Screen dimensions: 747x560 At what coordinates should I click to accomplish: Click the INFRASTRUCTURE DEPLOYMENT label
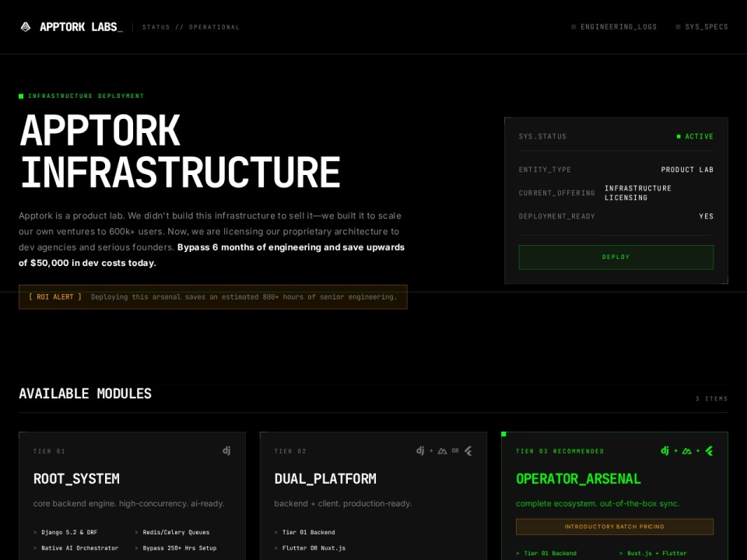[82, 96]
